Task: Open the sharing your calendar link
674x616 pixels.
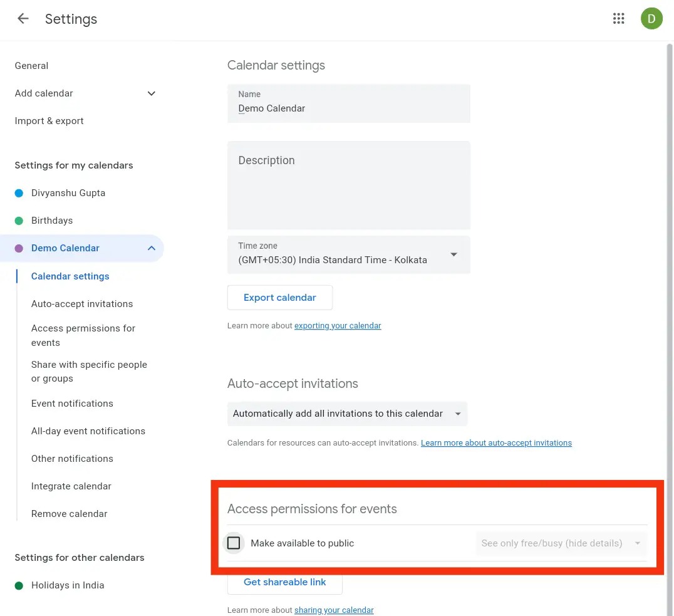Action: pos(334,610)
